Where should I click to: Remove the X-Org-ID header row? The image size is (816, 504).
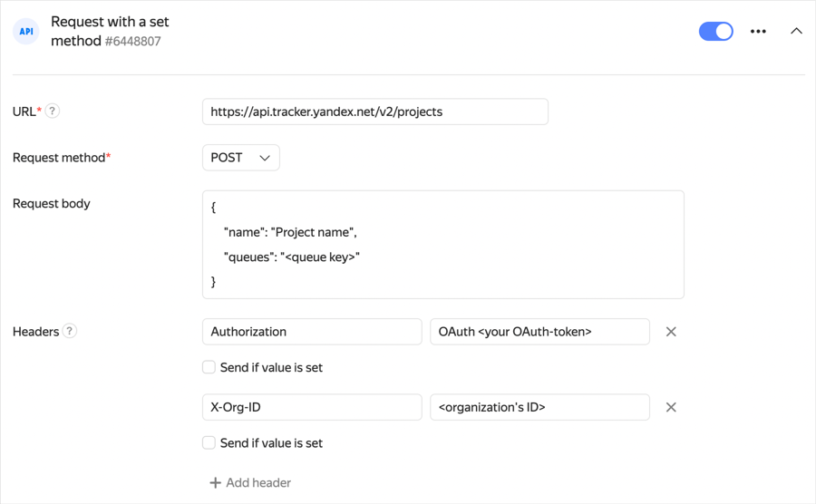[671, 407]
